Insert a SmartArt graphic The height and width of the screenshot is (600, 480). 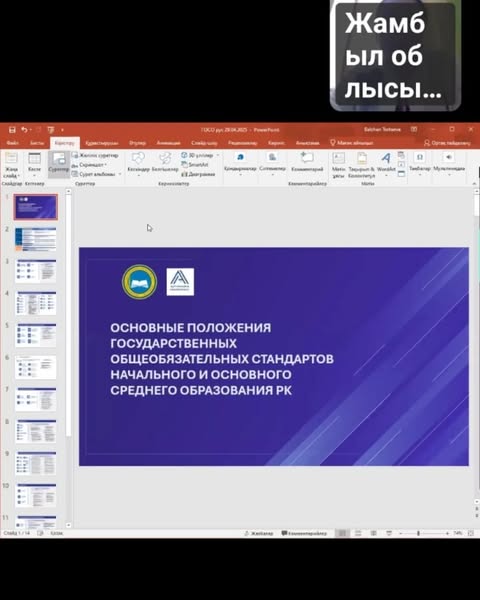[x=195, y=165]
